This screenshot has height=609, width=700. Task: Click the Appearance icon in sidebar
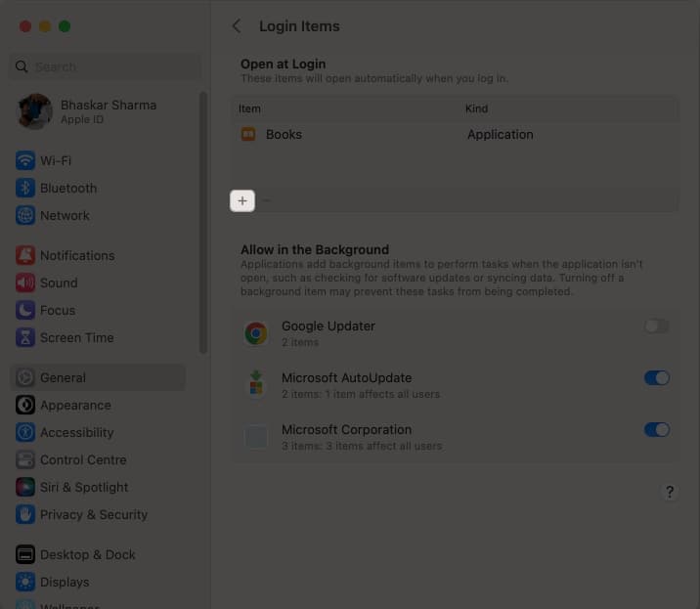pos(25,405)
